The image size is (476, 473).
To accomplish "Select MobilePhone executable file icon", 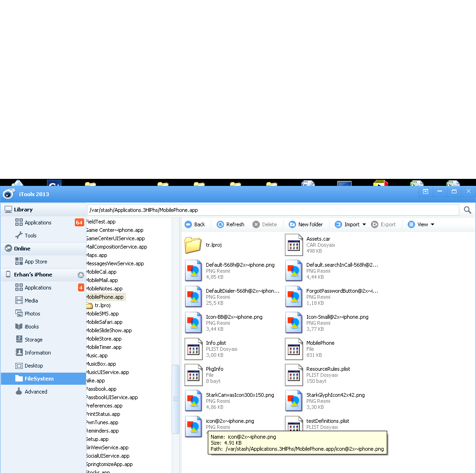I will [x=294, y=349].
